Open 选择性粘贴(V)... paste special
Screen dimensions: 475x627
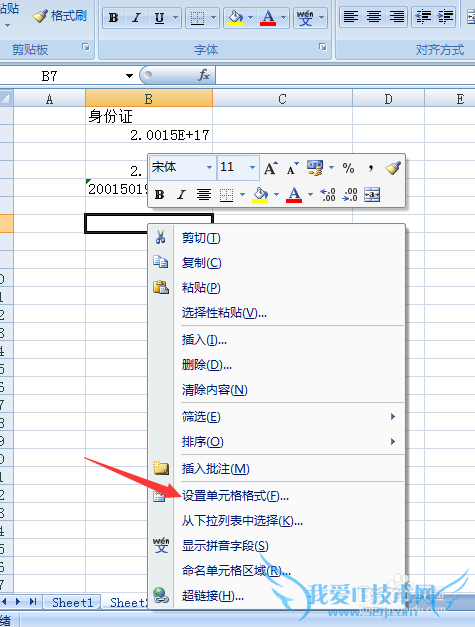pos(277,312)
